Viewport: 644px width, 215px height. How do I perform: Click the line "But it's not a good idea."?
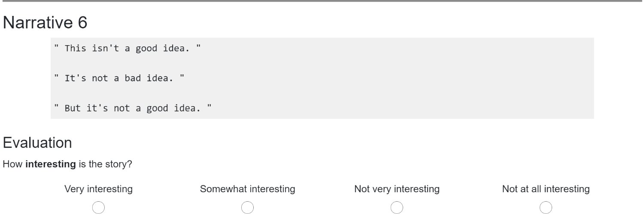pos(133,108)
